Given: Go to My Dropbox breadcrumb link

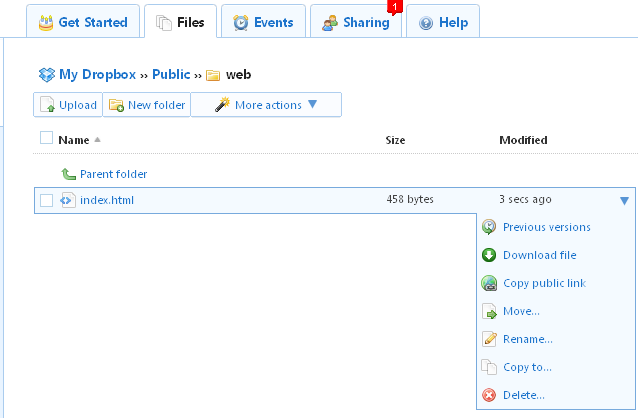Looking at the screenshot, I should pyautogui.click(x=97, y=74).
